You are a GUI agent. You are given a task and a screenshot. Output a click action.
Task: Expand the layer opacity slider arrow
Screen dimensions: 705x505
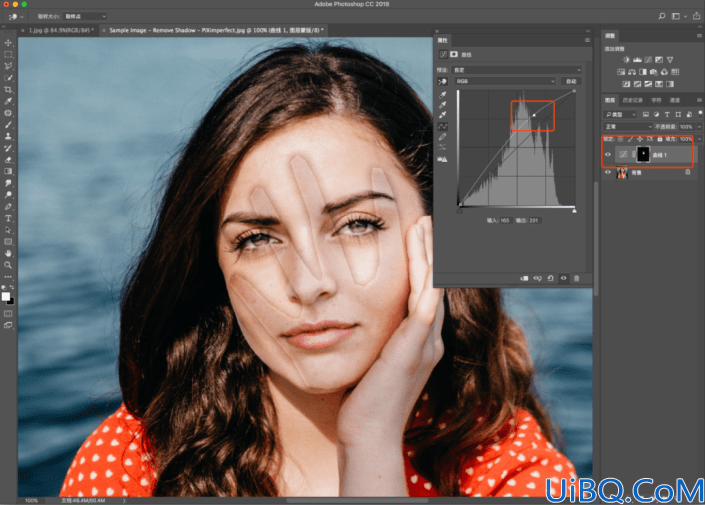pyautogui.click(x=700, y=127)
